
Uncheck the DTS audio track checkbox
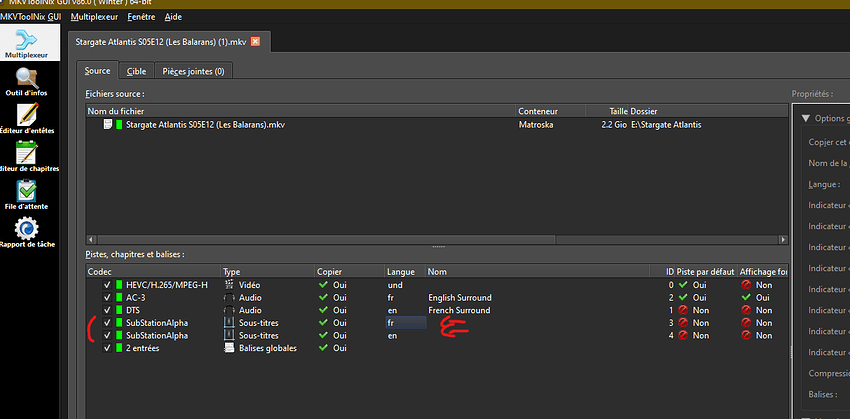coord(107,310)
